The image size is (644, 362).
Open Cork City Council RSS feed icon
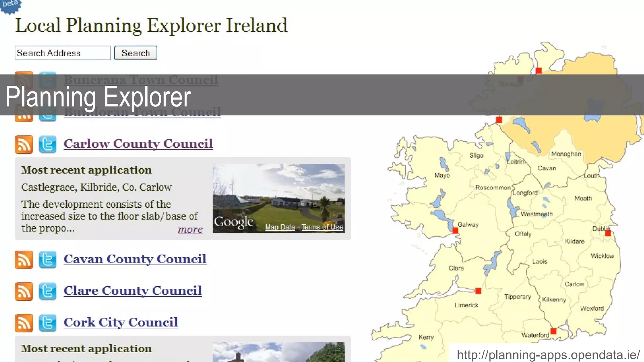pyautogui.click(x=24, y=323)
